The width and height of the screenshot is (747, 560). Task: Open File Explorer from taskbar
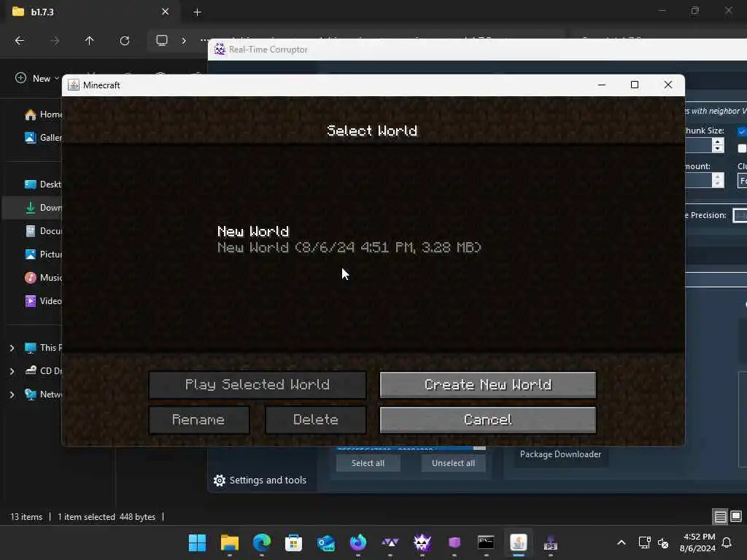pyautogui.click(x=230, y=542)
